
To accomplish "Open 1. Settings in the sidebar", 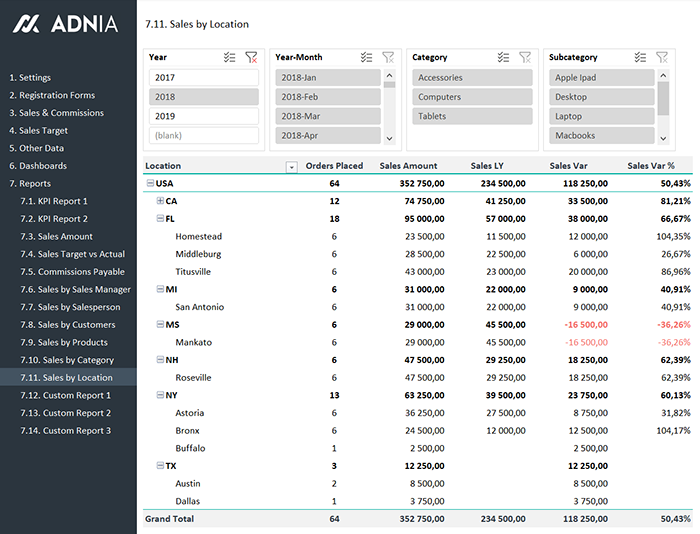I will pyautogui.click(x=30, y=78).
